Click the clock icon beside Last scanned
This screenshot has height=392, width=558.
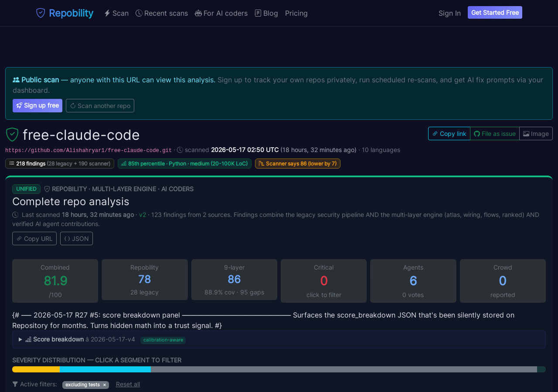click(x=15, y=215)
